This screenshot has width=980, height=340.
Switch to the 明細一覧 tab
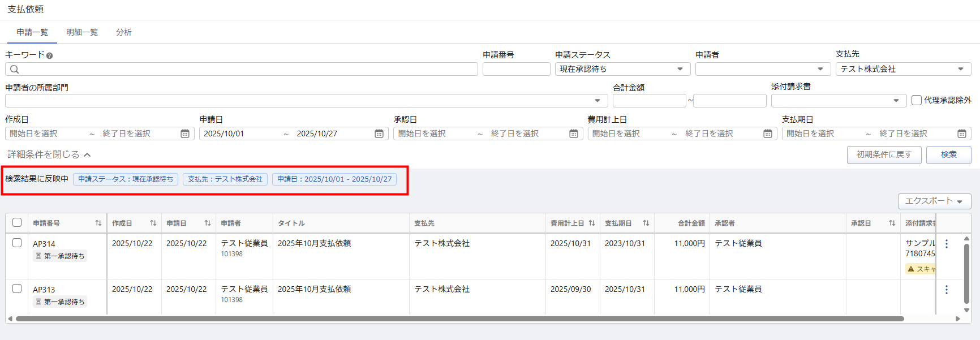[82, 32]
